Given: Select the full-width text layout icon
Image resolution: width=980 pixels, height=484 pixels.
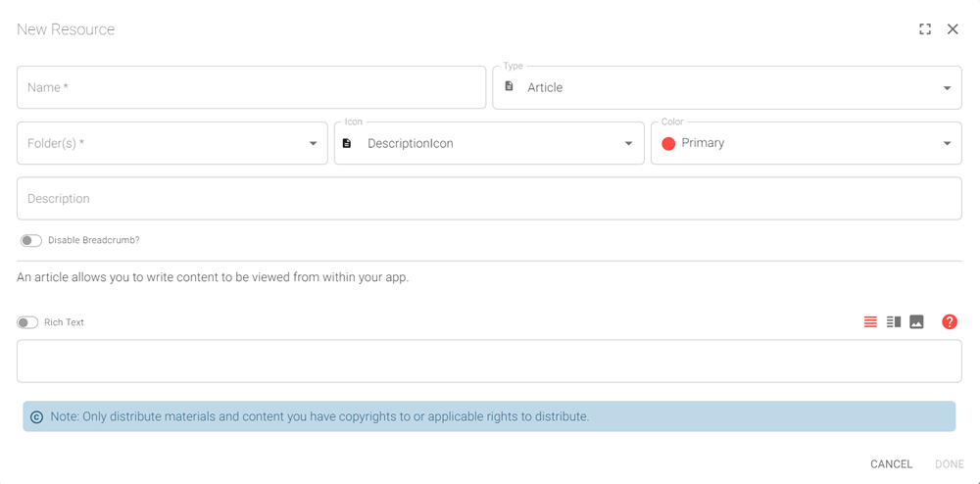Looking at the screenshot, I should pos(870,322).
